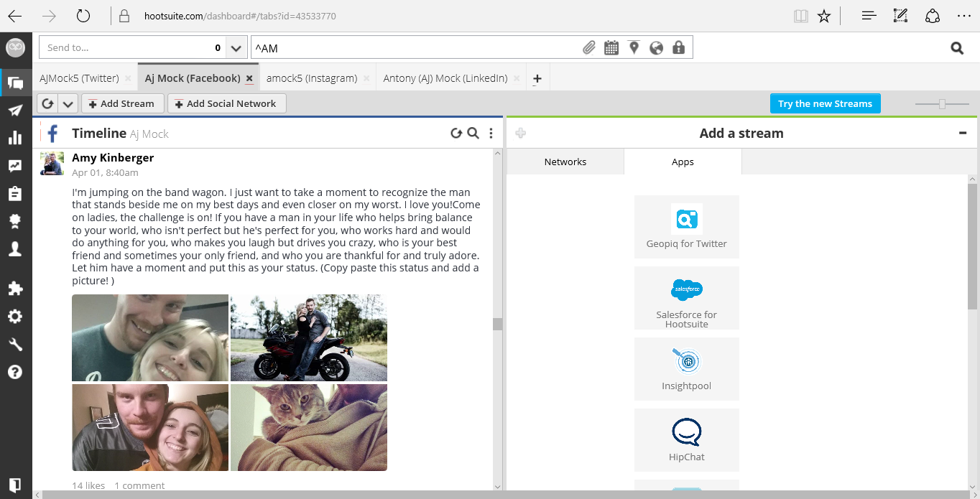
Task: Open Analytics bar chart icon in sidebar
Action: coord(15,138)
